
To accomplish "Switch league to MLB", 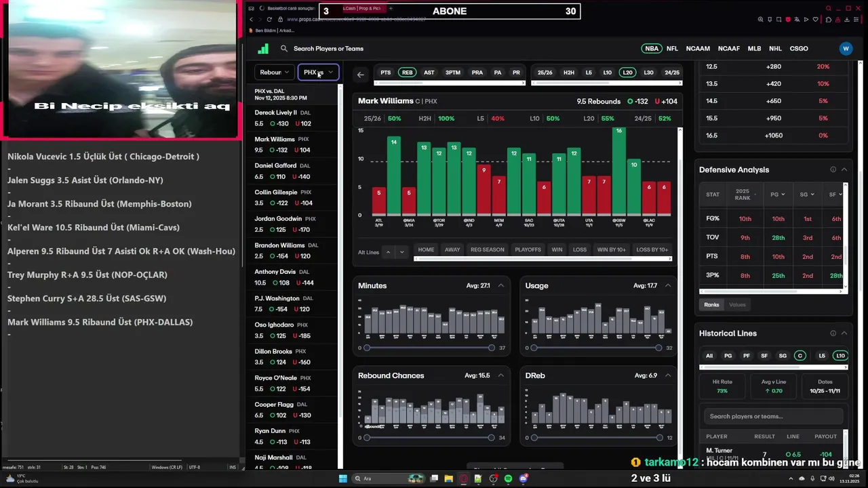I will [x=755, y=49].
